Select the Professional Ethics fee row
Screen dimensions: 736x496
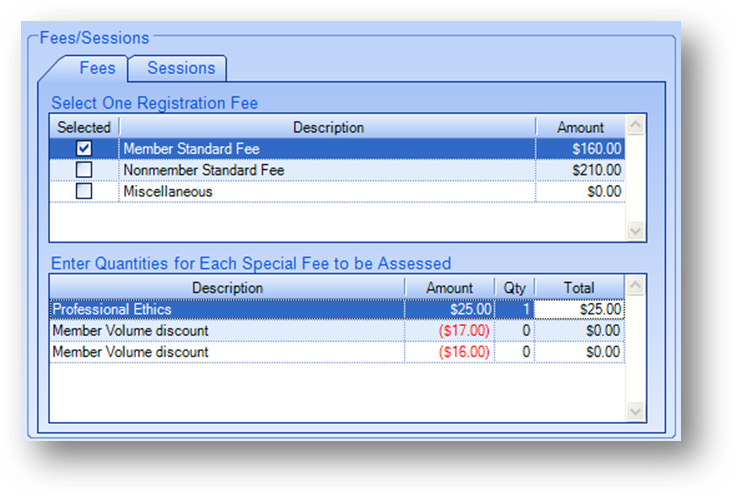click(x=337, y=309)
